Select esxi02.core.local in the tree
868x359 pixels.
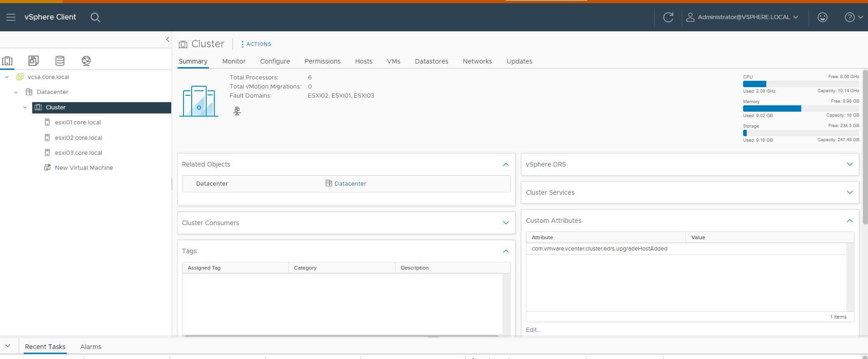click(x=79, y=138)
